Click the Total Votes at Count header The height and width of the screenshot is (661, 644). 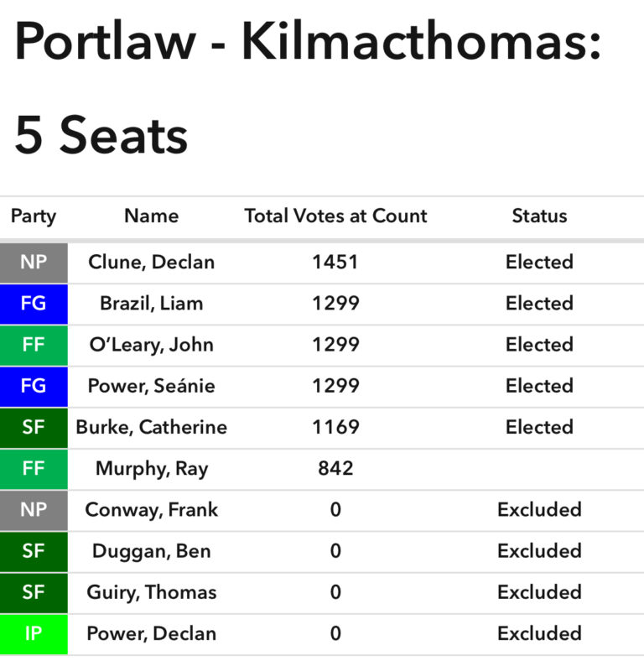click(335, 216)
